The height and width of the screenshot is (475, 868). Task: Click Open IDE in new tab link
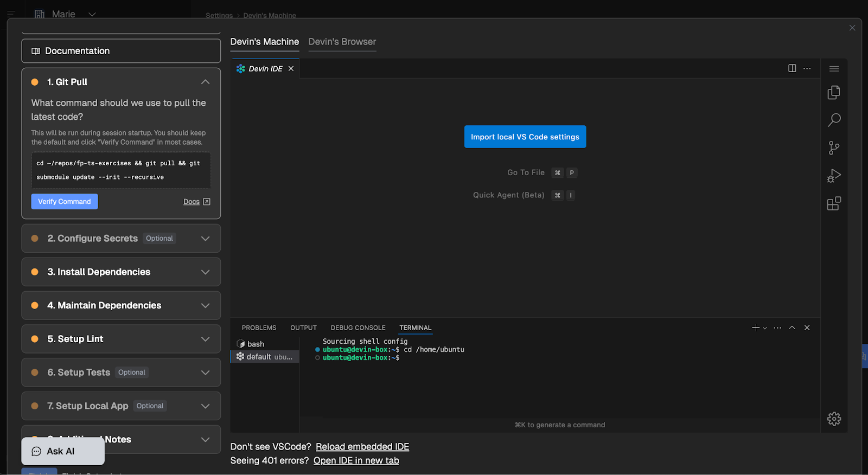tap(356, 460)
